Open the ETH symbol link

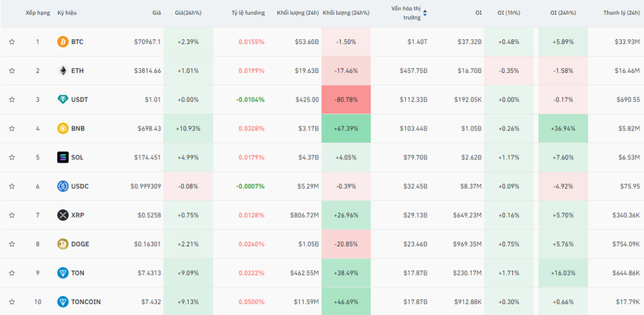[x=77, y=71]
